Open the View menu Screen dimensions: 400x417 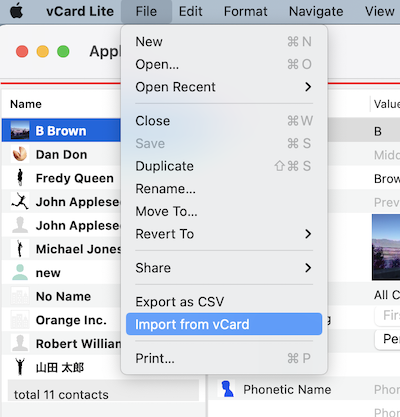pyautogui.click(x=380, y=11)
